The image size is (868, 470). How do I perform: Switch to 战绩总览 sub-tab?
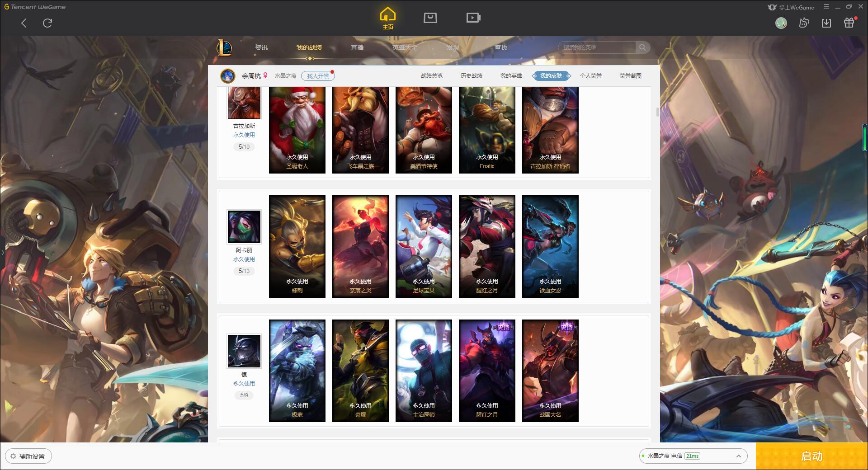432,76
